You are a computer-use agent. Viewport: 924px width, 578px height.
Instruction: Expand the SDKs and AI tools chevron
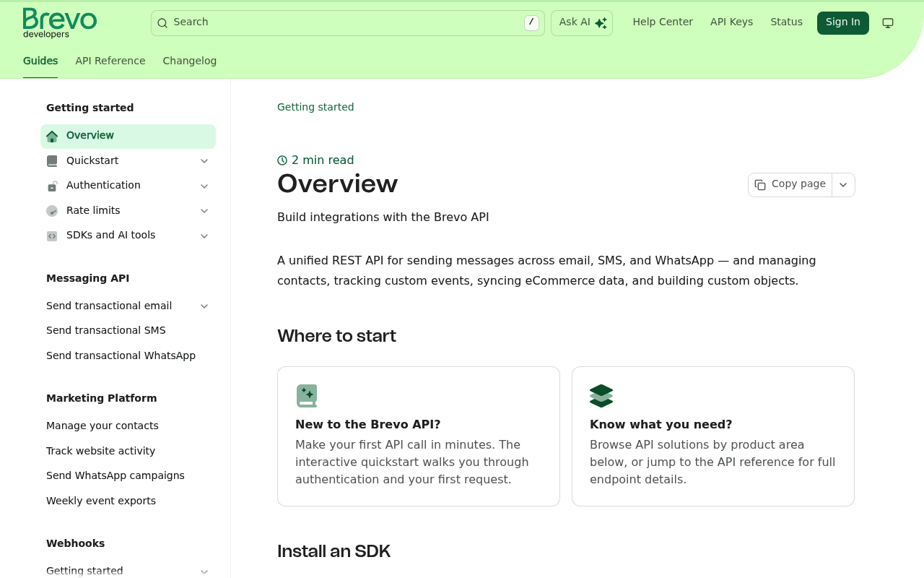204,236
